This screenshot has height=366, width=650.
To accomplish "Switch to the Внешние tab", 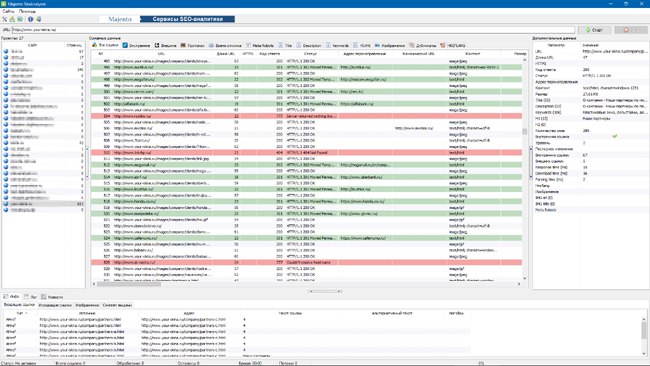I will click(165, 45).
